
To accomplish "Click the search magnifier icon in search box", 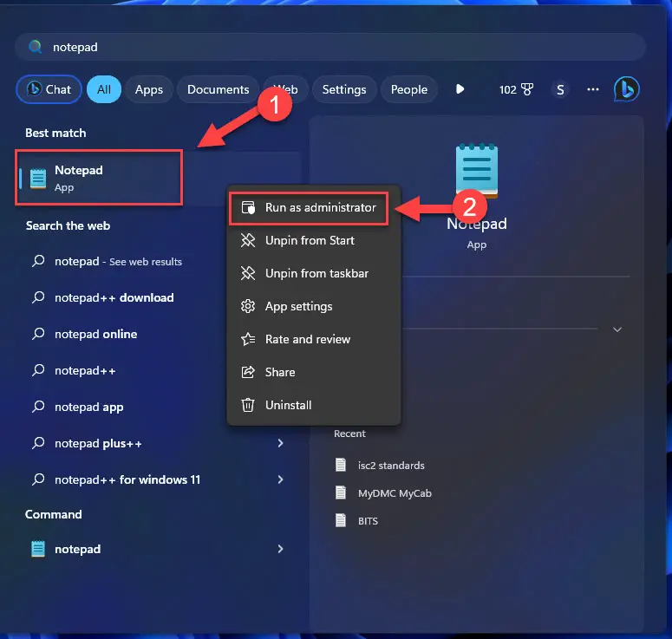I will coord(36,47).
